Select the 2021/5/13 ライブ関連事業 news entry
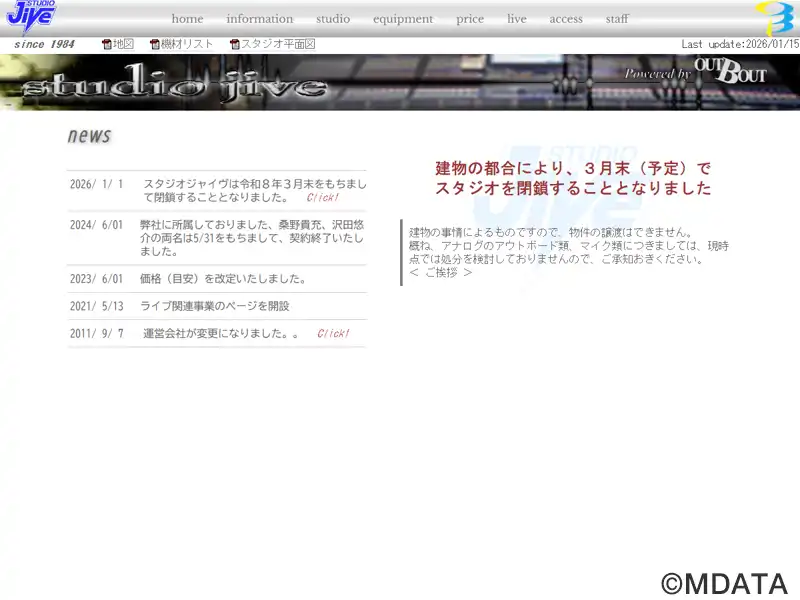This screenshot has width=800, height=600. pos(215,306)
